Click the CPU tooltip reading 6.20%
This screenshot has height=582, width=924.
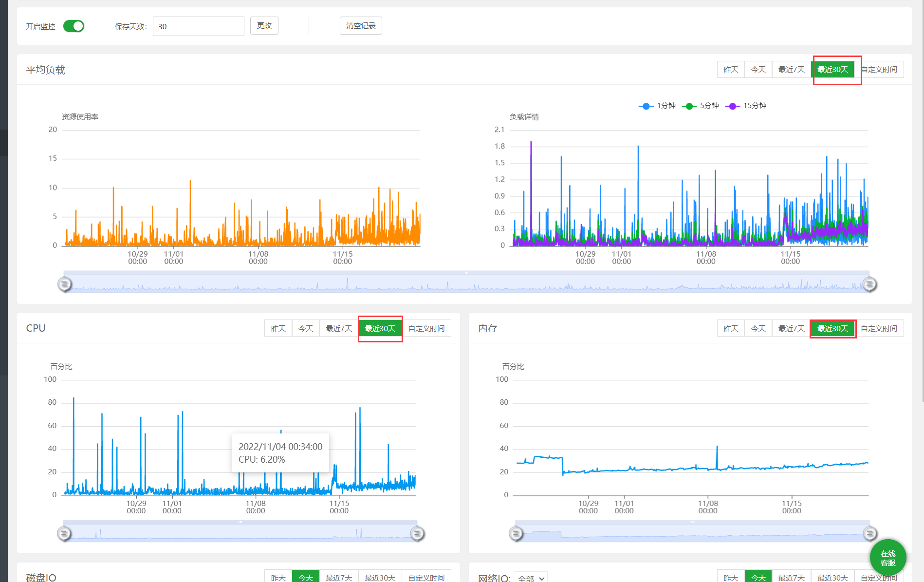[280, 453]
